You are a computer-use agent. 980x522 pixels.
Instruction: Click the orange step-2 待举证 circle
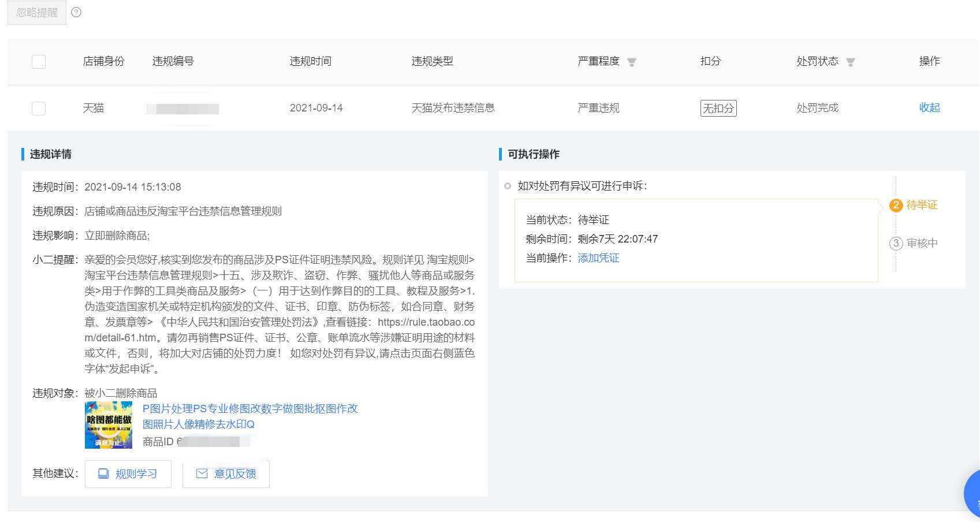896,204
